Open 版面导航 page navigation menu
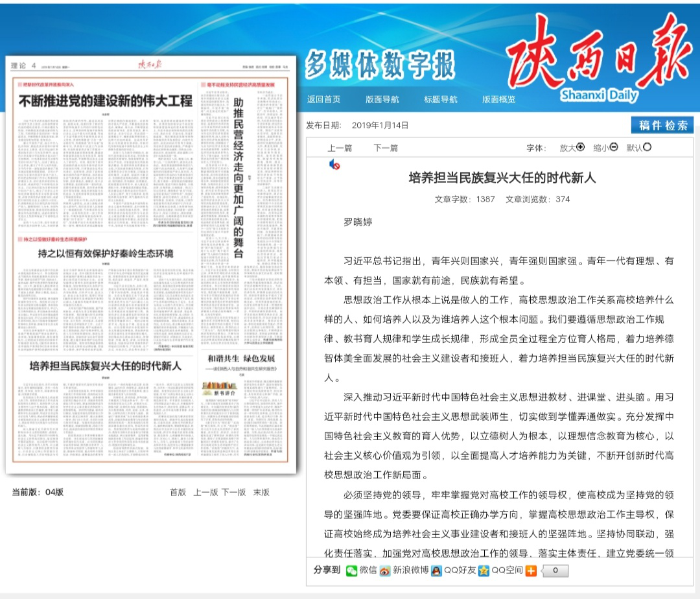The image size is (700, 599). coord(382,99)
